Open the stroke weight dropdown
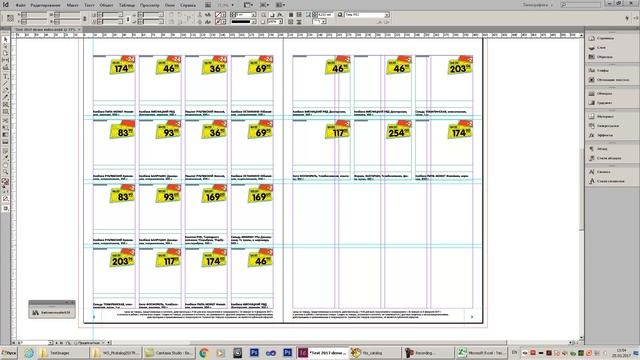 pyautogui.click(x=253, y=15)
